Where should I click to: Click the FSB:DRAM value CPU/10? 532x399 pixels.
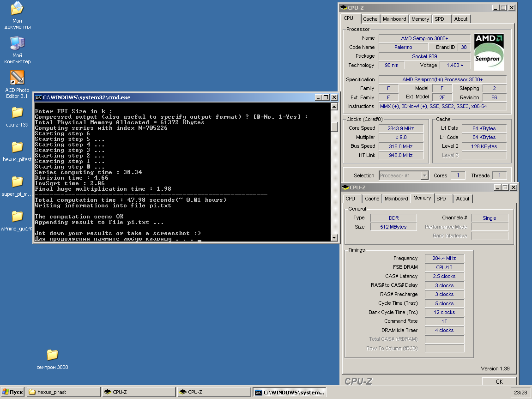[x=444, y=267]
